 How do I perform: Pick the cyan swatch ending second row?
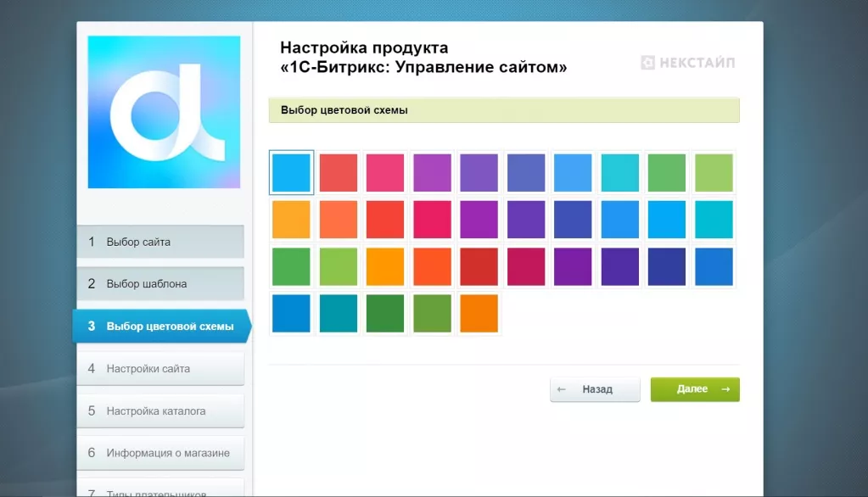[x=714, y=220]
